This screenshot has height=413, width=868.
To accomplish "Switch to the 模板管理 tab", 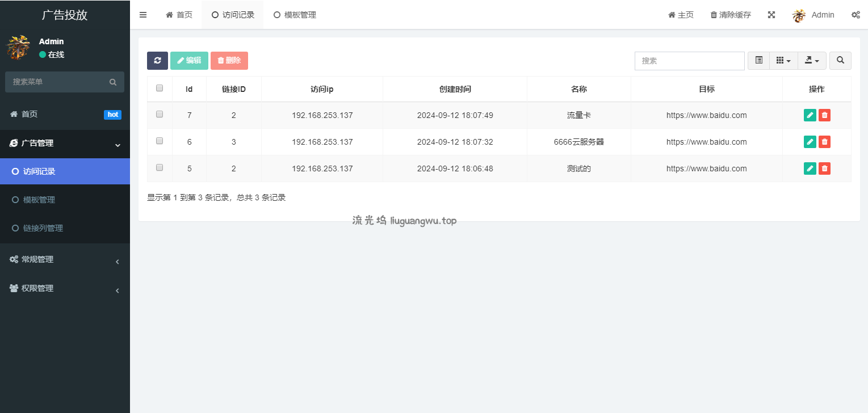I will pyautogui.click(x=295, y=15).
